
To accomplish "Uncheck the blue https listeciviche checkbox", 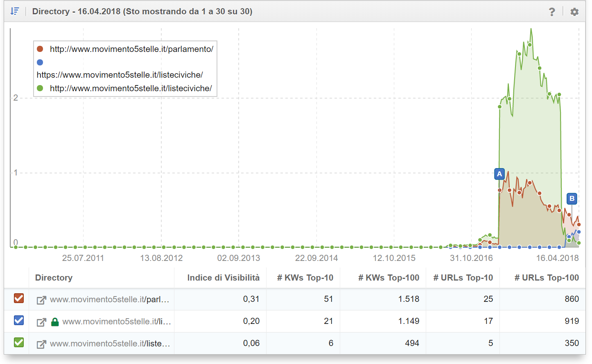I will (x=19, y=320).
